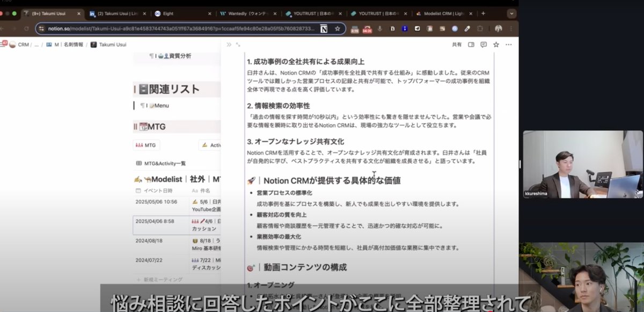
Task: Open the MTG&Activity一覧 view
Action: 160,163
